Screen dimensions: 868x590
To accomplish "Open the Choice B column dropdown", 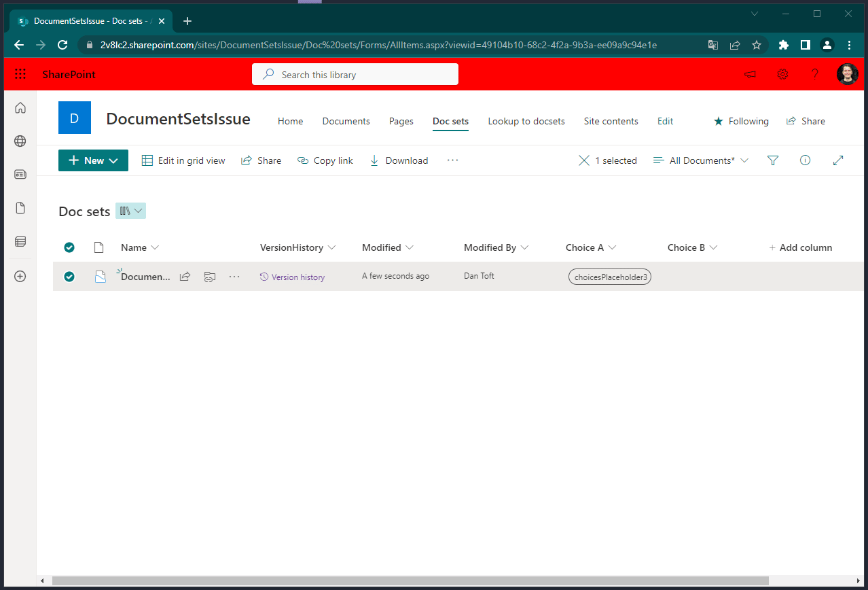I will click(693, 247).
